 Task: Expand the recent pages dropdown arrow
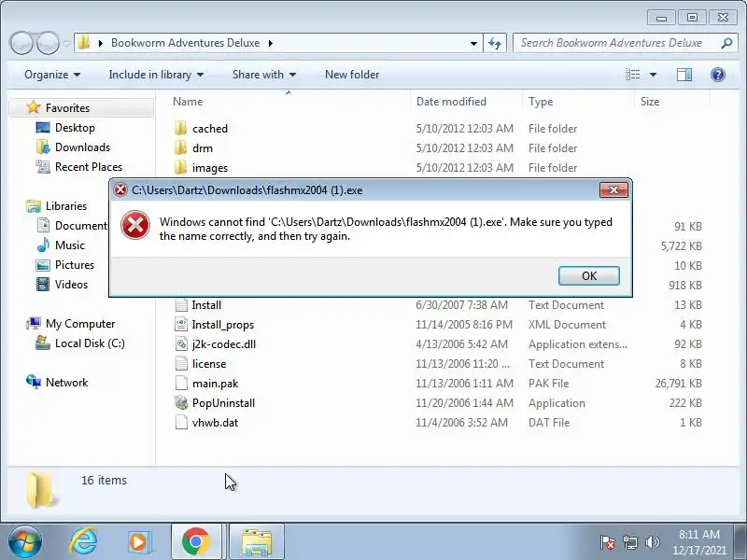[66, 44]
